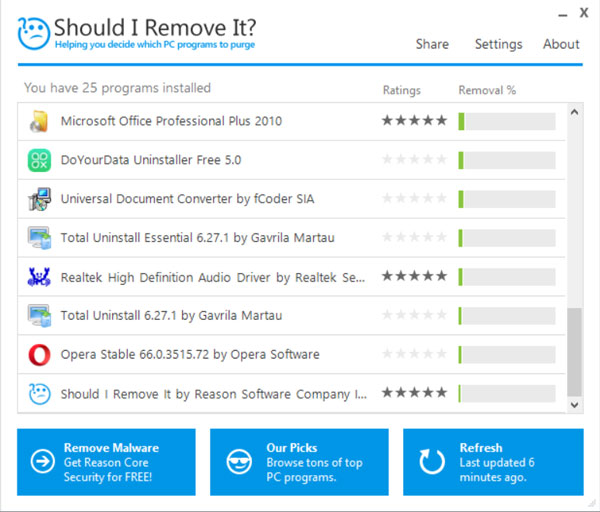Open the Our Picks tile

pos(299,462)
